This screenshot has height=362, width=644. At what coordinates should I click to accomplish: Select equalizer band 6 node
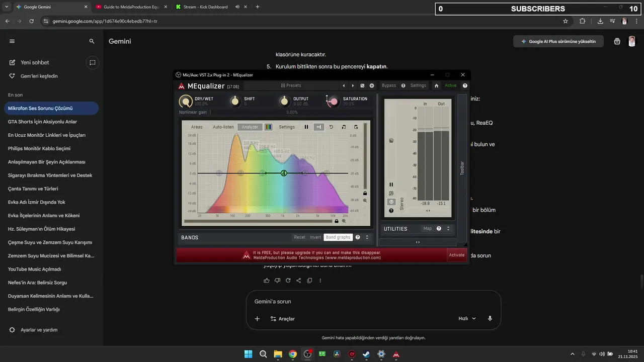327,173
